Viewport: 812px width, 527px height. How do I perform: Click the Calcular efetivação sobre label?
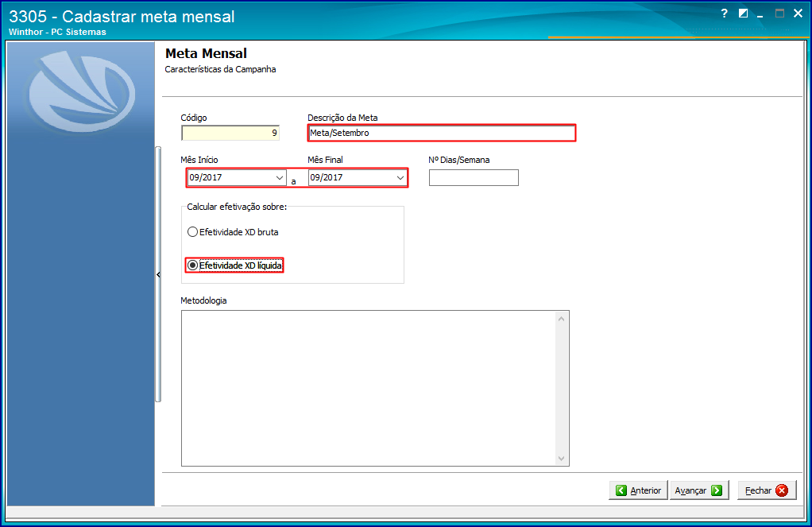point(237,207)
